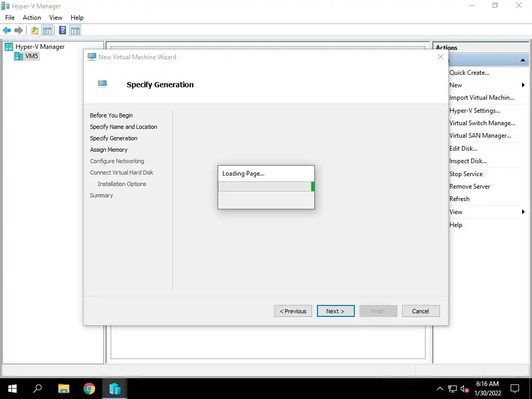Toggle the Show/Hide Console Tree icon
The image size is (532, 399).
pyautogui.click(x=47, y=31)
